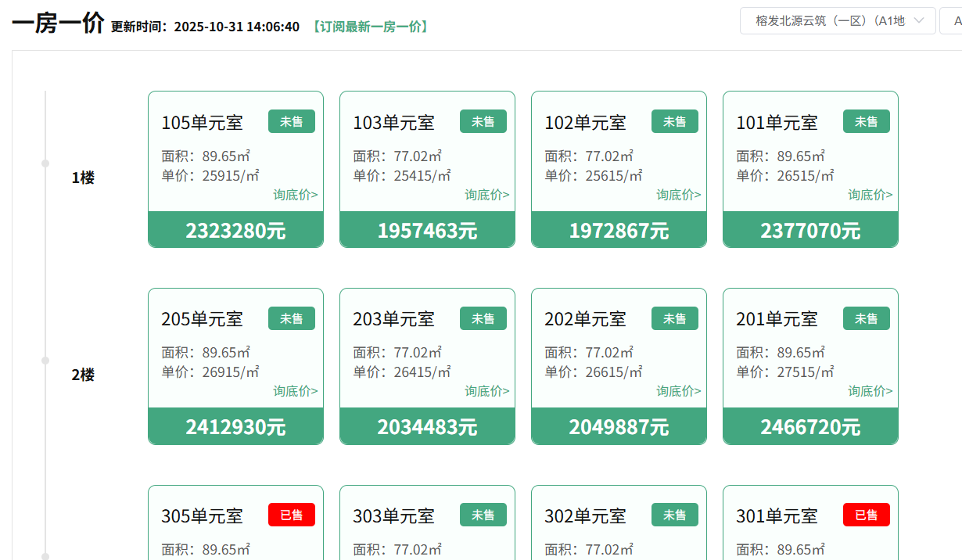Image resolution: width=962 pixels, height=560 pixels.
Task: Click the 2楼 floor marker on timeline
Action: 83,375
